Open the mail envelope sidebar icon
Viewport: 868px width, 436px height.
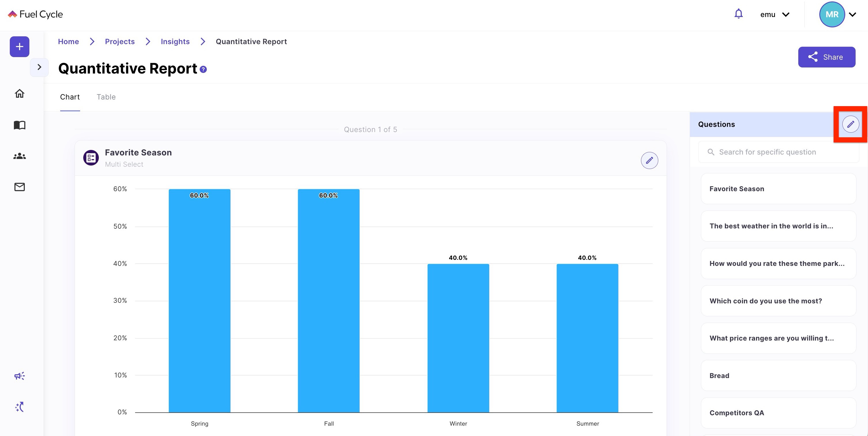coord(20,187)
